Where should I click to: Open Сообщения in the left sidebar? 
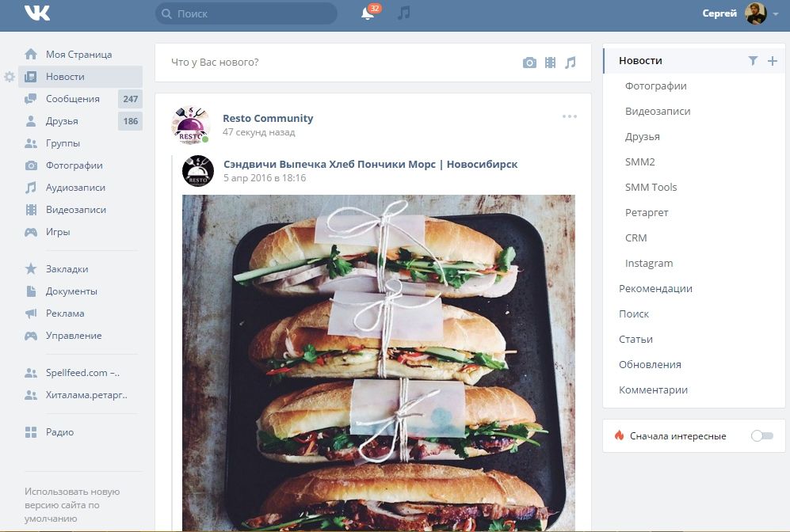click(x=72, y=99)
